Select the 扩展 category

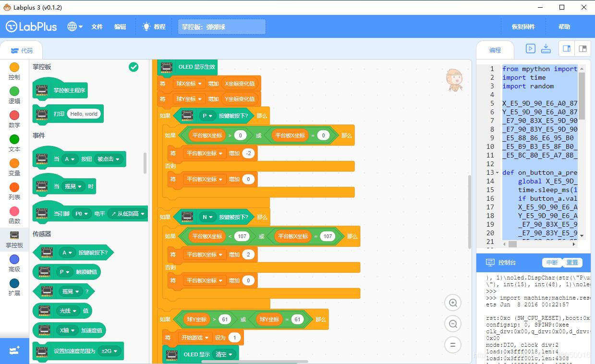point(14,287)
